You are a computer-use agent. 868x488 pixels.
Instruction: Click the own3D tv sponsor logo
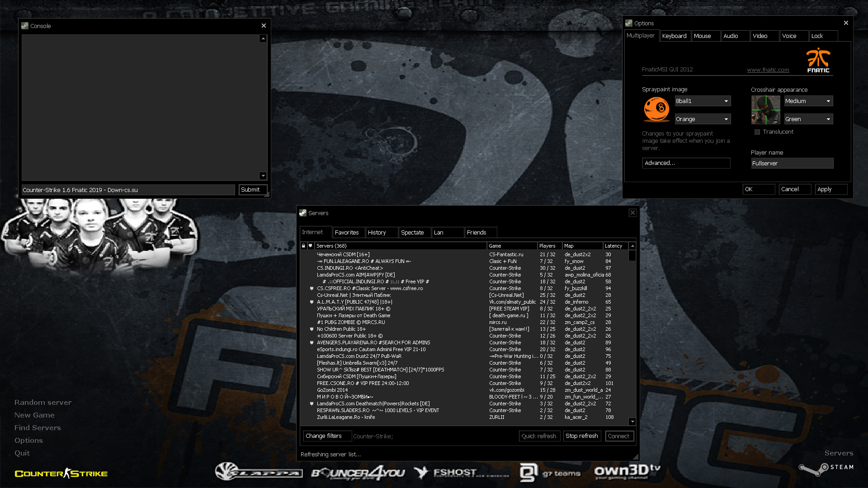[627, 472]
